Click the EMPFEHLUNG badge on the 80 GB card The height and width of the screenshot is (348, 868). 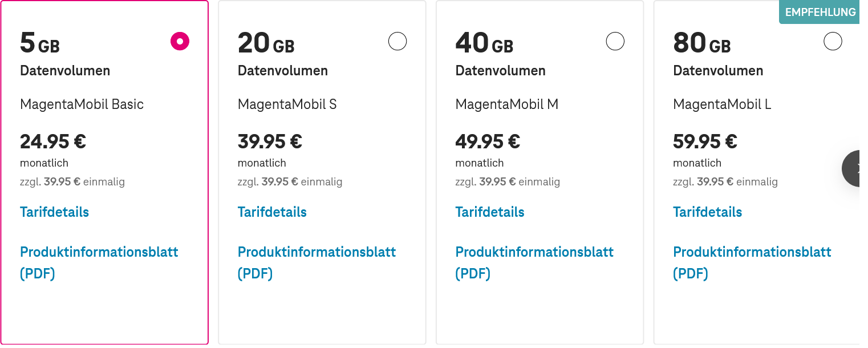tap(820, 12)
